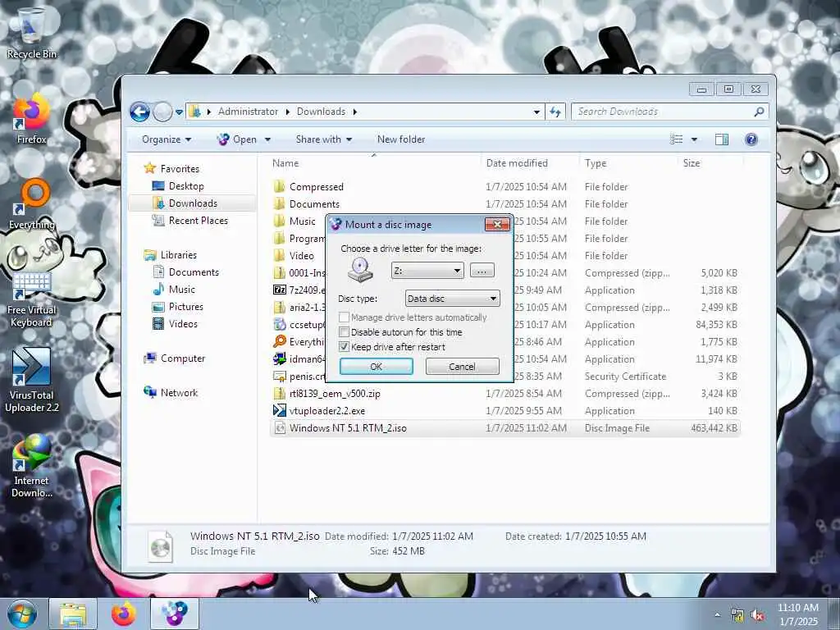Image resolution: width=840 pixels, height=630 pixels.
Task: Close the Mount a disc image dialog
Action: (x=497, y=225)
